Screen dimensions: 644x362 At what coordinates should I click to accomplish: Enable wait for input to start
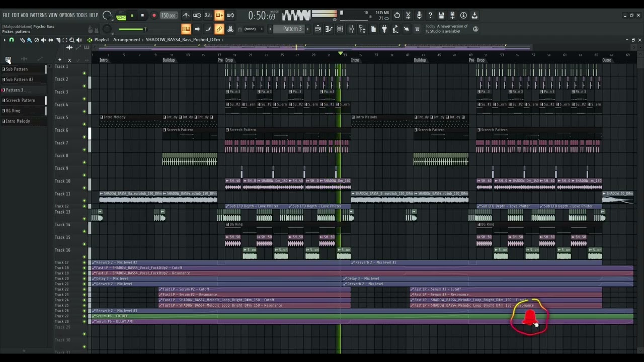coord(197,15)
